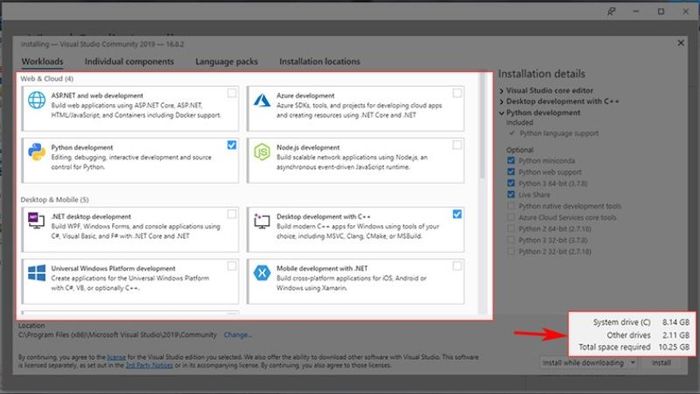700x394 pixels.
Task: Click the .NET desktop development icon
Action: 37,220
